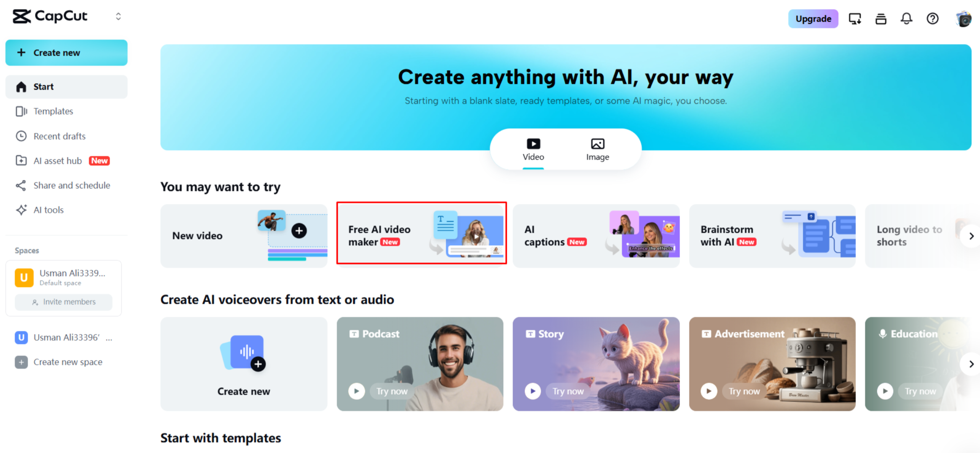The image size is (980, 453).
Task: Play the Story voiceover preview
Action: tap(532, 391)
